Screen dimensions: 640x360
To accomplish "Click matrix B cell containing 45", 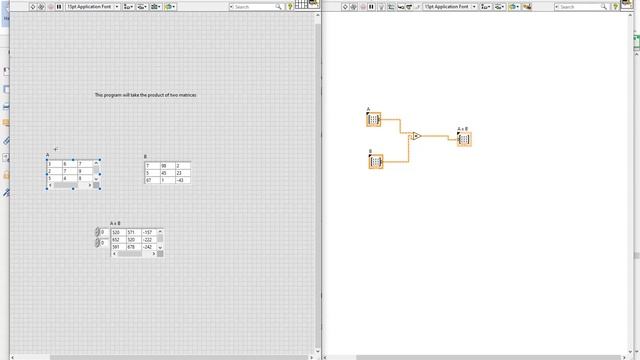I will 167,173.
